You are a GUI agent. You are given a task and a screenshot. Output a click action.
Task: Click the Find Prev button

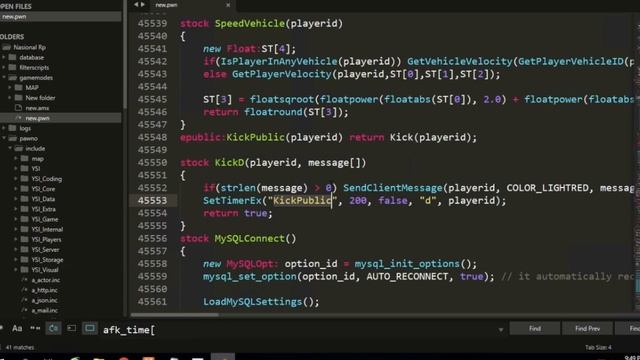[587, 329]
